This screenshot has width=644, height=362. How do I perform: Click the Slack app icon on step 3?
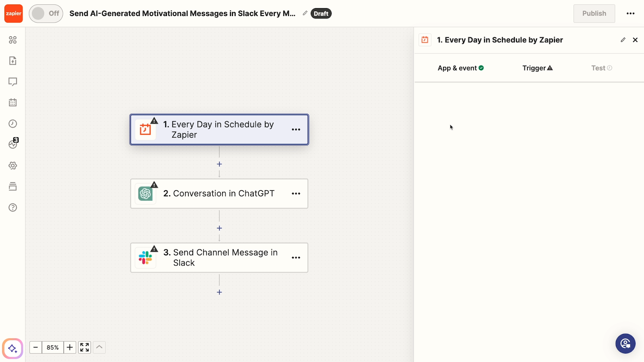(145, 258)
